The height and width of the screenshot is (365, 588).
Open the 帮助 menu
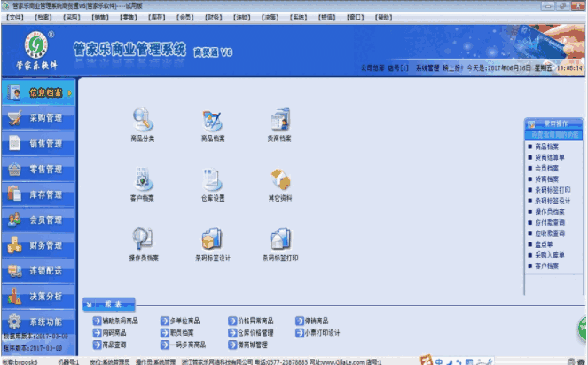[x=384, y=17]
